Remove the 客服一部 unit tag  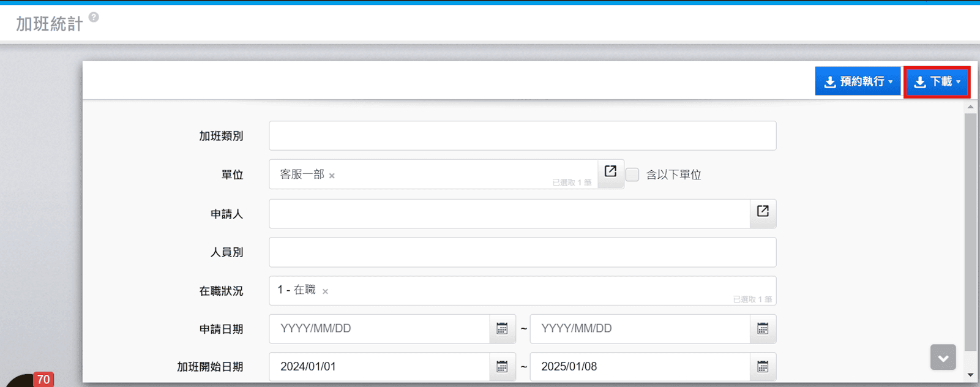pos(332,176)
